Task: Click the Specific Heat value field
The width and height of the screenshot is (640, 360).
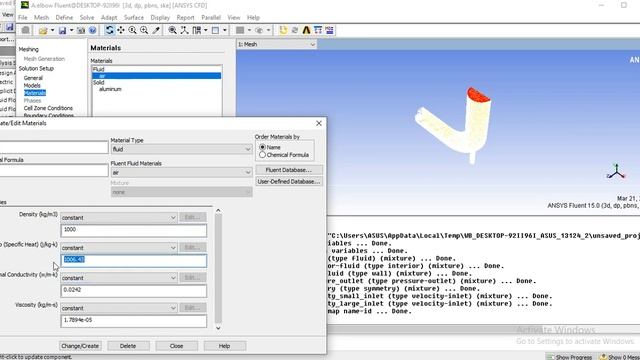Action: point(133,261)
